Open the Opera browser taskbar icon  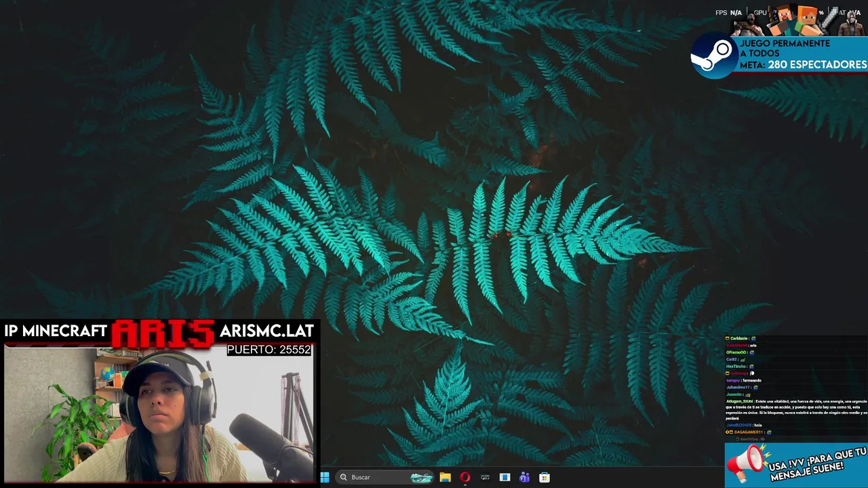(x=465, y=477)
